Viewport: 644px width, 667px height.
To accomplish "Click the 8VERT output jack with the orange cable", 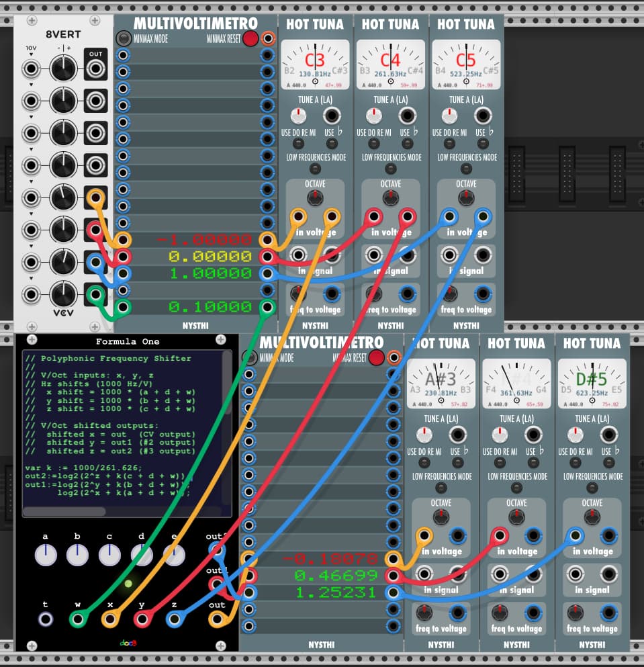I will coord(96,197).
